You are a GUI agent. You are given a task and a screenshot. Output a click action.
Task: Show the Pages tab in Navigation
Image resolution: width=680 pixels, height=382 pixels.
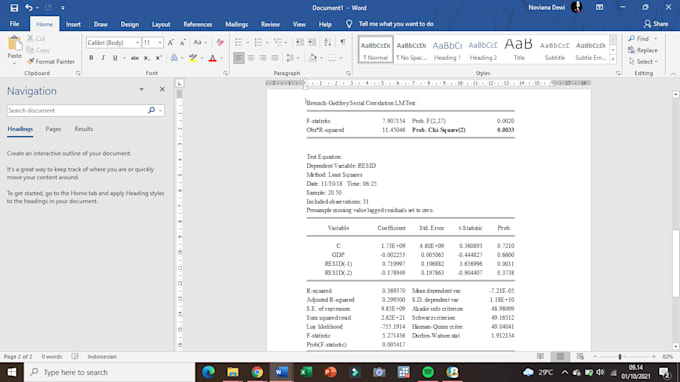coord(53,129)
